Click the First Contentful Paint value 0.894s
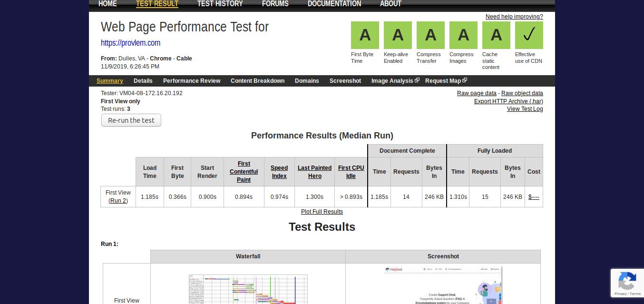644x304 pixels. pyautogui.click(x=244, y=197)
